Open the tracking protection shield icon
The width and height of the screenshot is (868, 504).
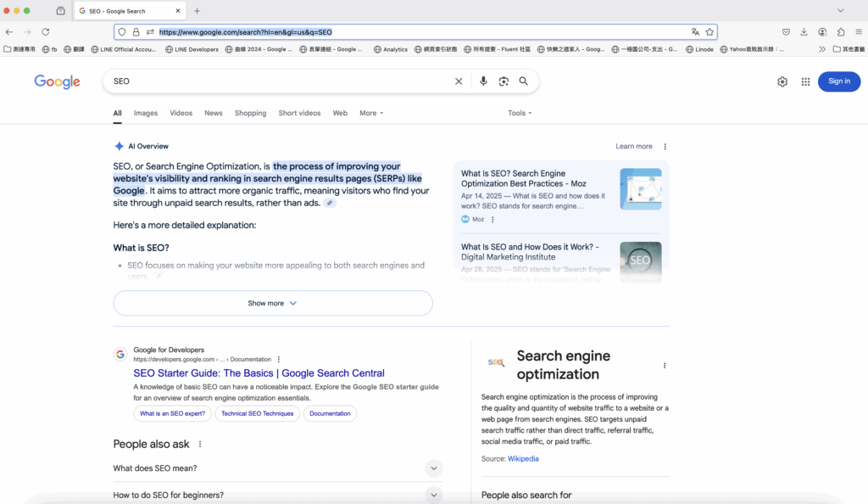pyautogui.click(x=122, y=32)
